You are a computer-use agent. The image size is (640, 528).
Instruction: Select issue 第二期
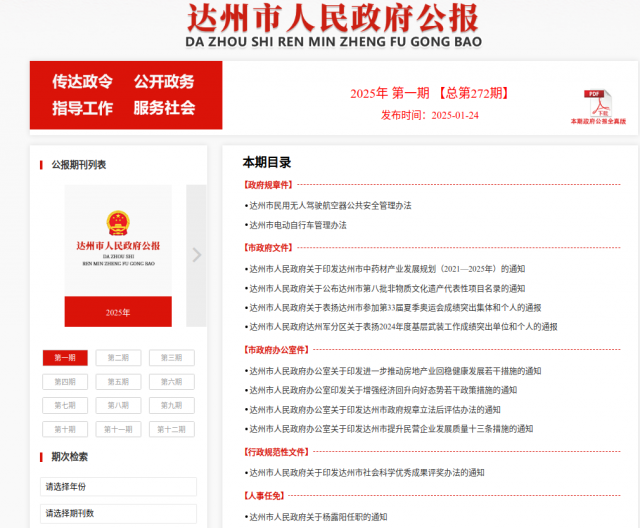118,357
